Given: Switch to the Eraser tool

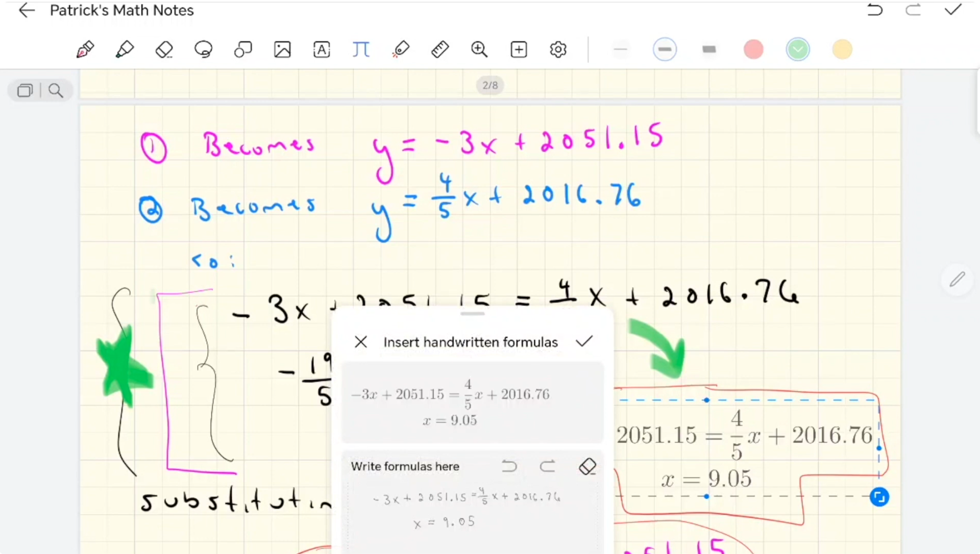Looking at the screenshot, I should click(x=163, y=49).
